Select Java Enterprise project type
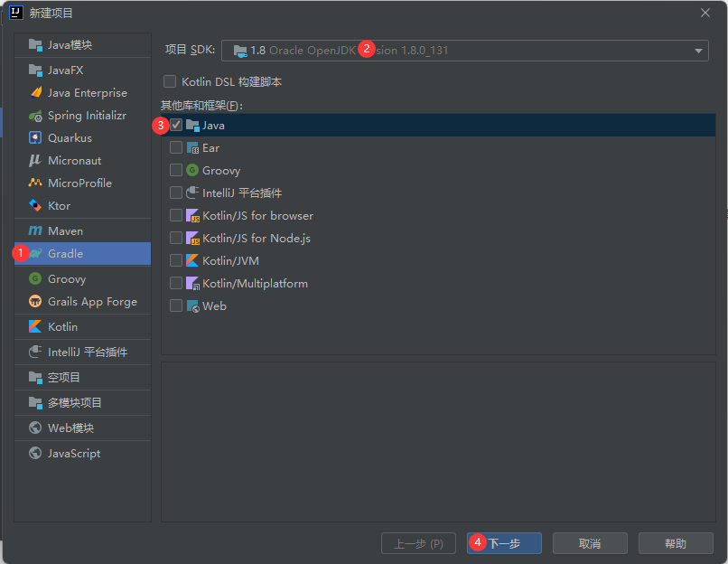Viewport: 728px width, 564px height. (82, 92)
